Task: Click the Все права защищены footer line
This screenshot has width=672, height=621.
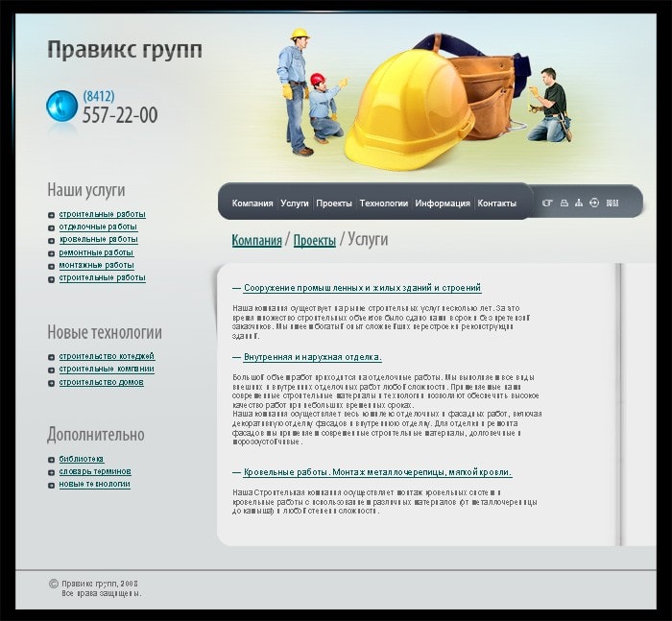Action: 102,593
